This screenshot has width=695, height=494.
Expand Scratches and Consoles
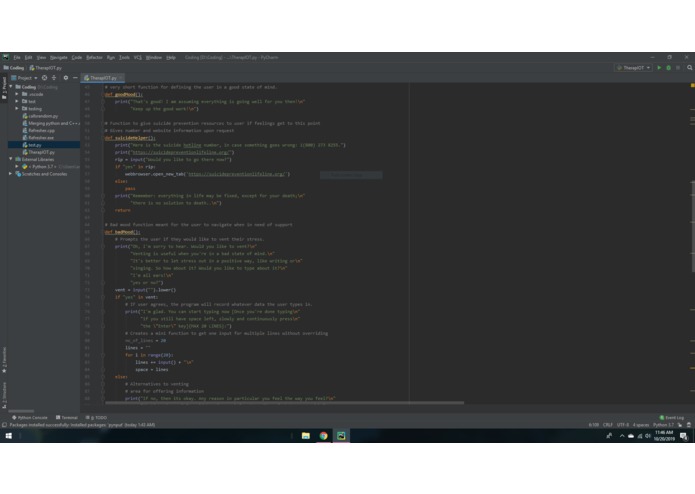(11, 174)
